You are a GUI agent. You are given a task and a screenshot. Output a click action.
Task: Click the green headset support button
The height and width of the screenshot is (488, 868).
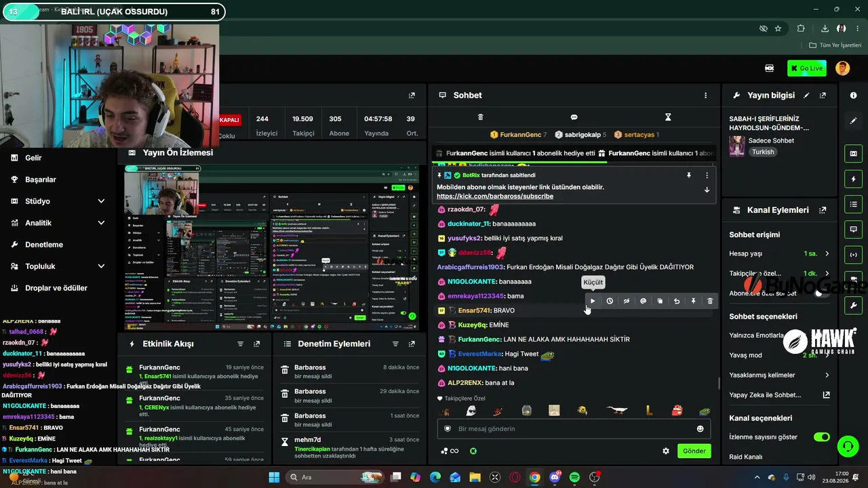tap(848, 446)
